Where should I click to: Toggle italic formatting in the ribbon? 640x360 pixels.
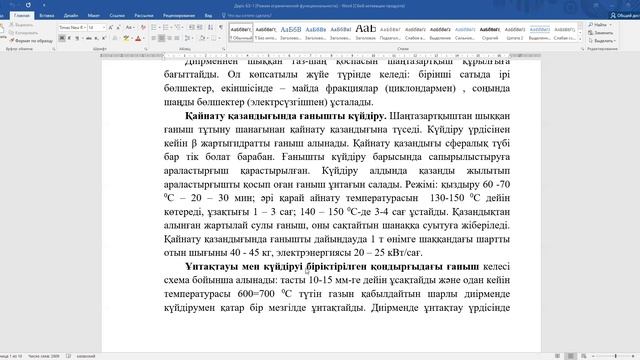[x=69, y=38]
